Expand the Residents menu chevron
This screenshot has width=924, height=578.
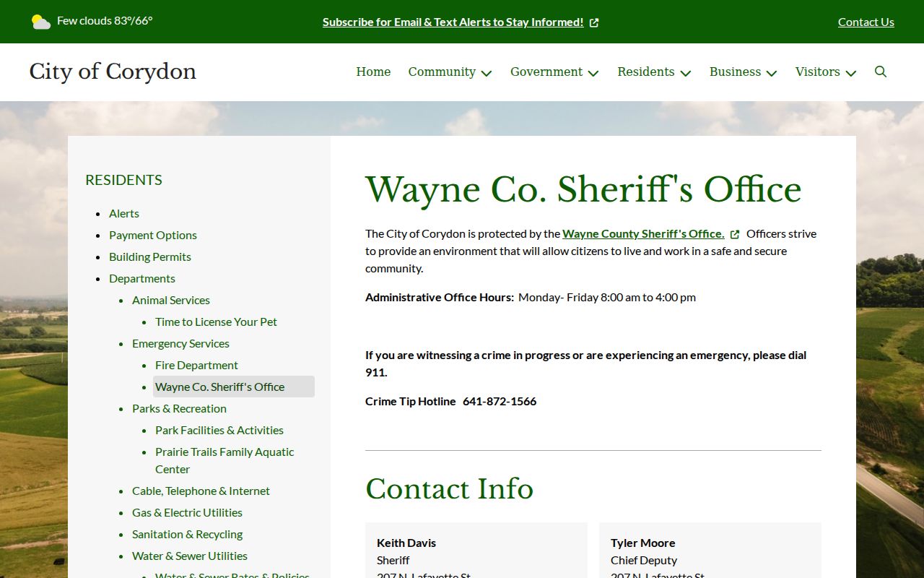pos(686,73)
